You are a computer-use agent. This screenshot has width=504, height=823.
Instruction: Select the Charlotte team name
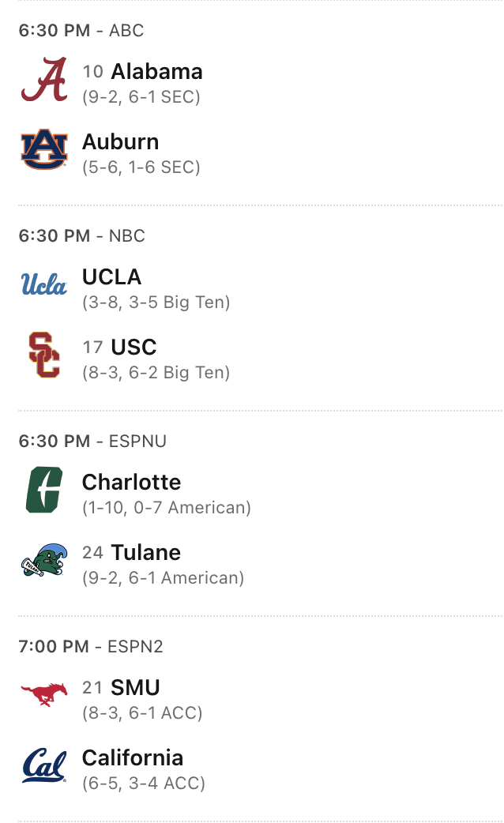pyautogui.click(x=131, y=483)
